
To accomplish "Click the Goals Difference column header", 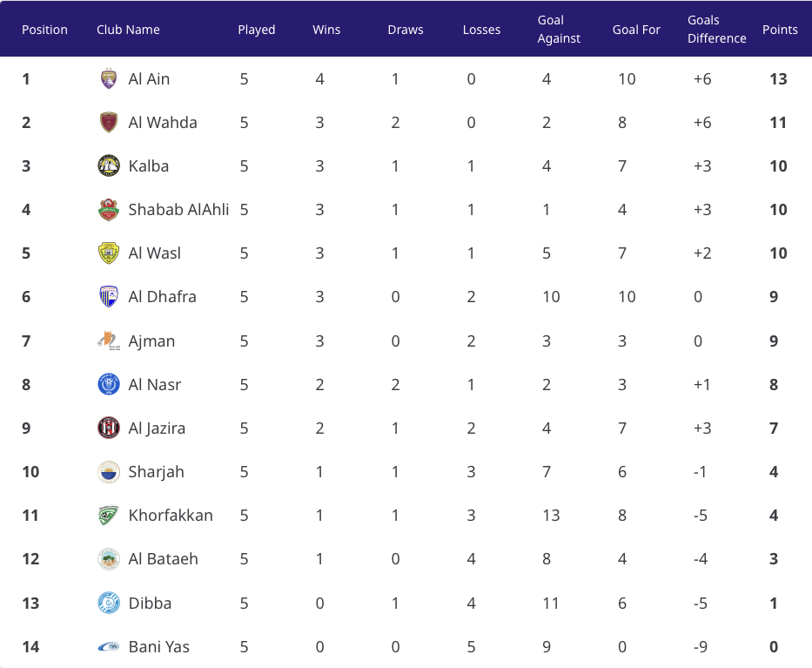I will pyautogui.click(x=716, y=29).
